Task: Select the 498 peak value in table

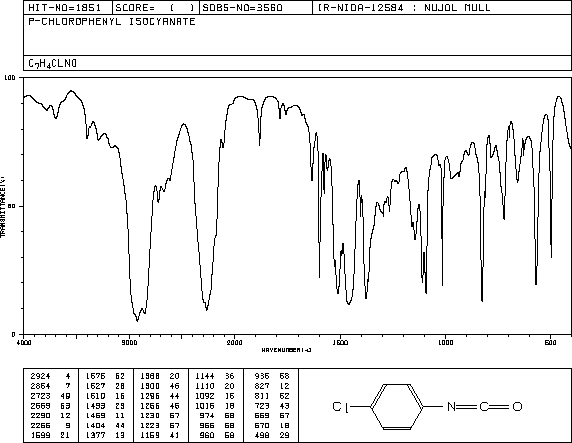Action: (x=262, y=435)
